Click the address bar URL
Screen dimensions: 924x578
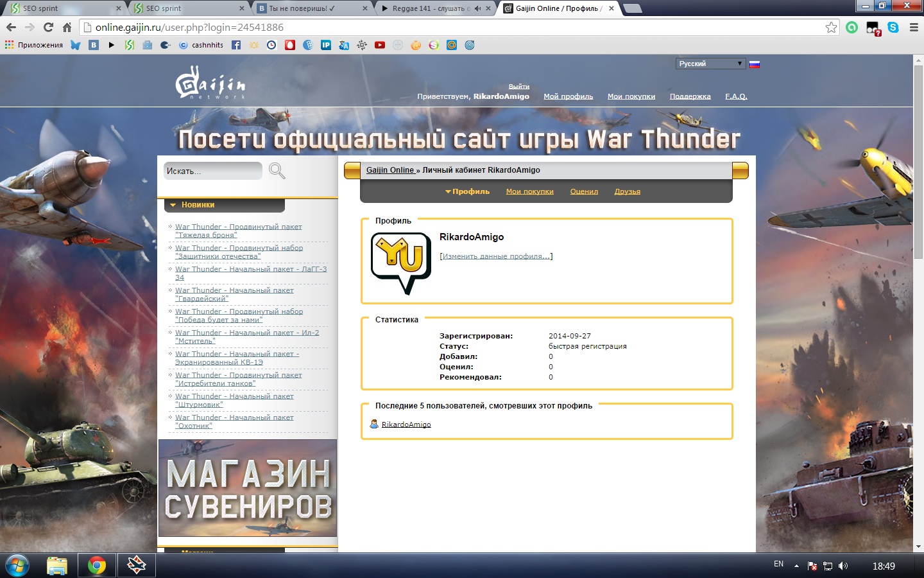click(189, 27)
